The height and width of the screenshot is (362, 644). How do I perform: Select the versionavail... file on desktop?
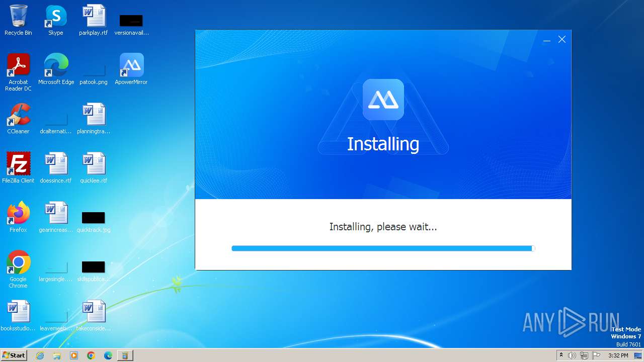coord(131,24)
